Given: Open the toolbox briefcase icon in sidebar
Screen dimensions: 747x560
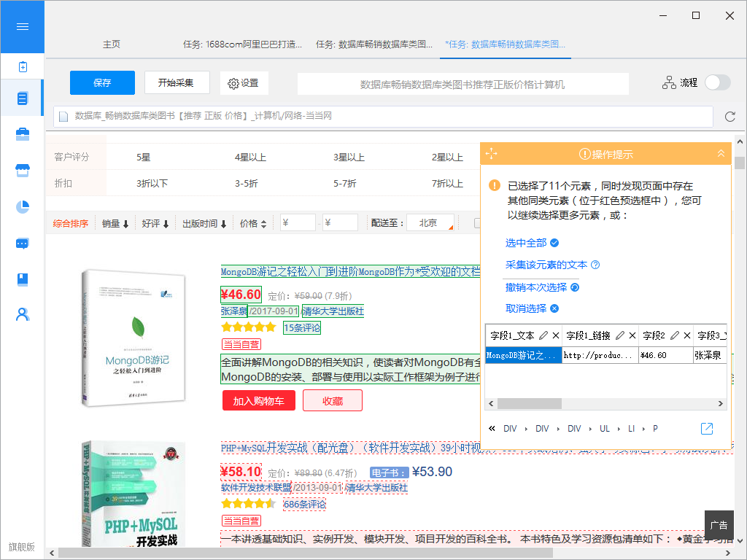Looking at the screenshot, I should (x=23, y=134).
